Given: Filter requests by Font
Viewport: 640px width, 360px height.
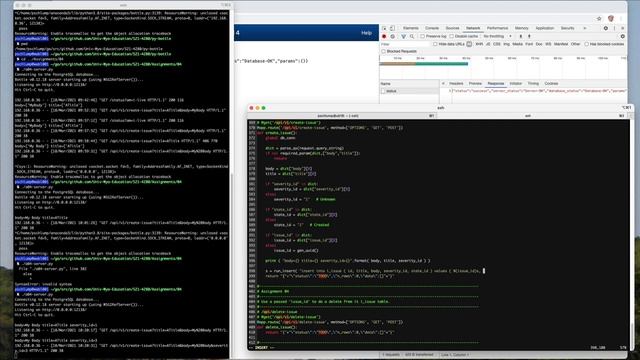Looking at the screenshot, I should (529, 44).
